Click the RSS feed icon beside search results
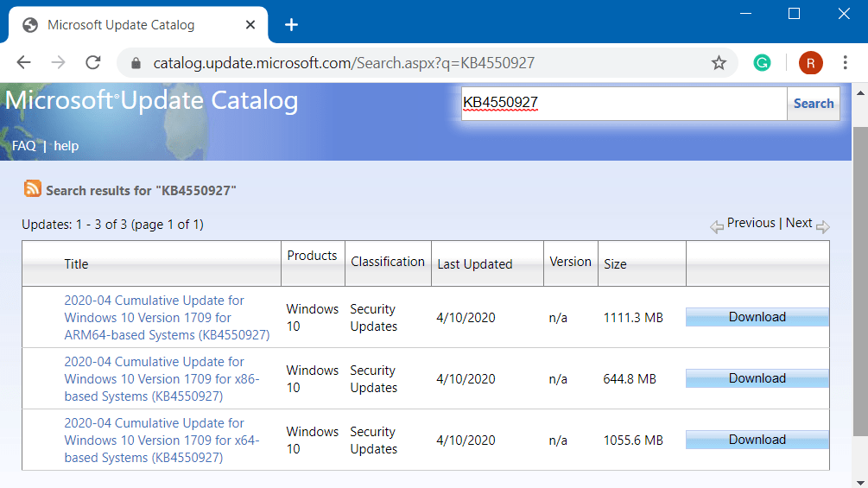 [32, 188]
